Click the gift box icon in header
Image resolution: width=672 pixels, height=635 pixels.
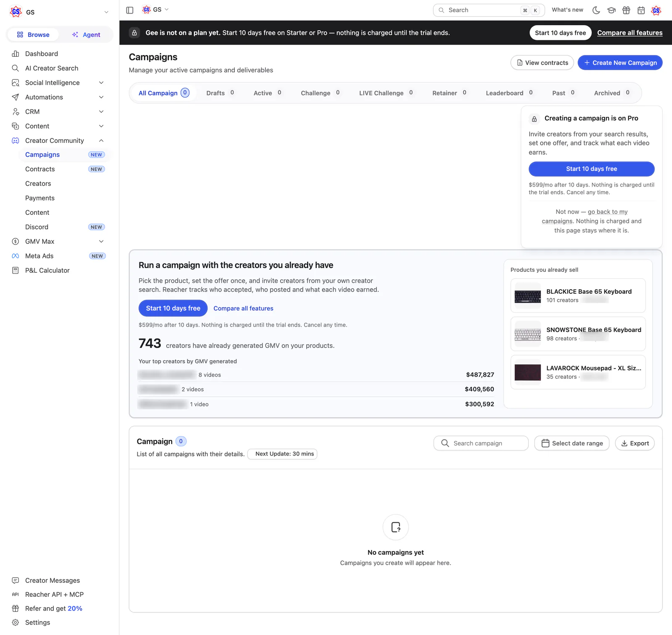coord(626,10)
